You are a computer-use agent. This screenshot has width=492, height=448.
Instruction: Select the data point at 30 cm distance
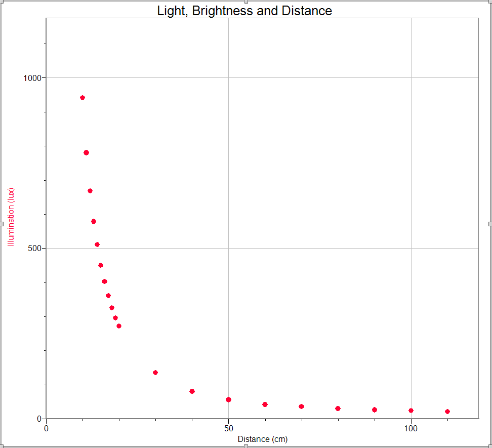[155, 373]
